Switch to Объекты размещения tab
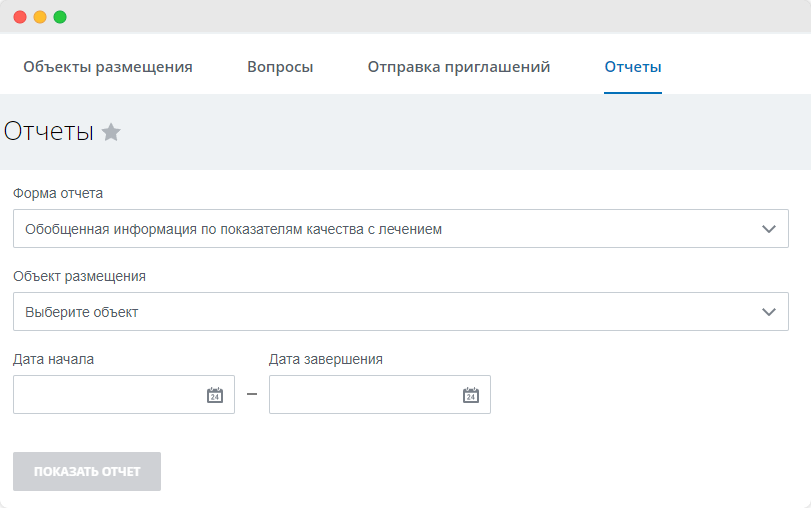The width and height of the screenshot is (811, 508). click(x=108, y=67)
